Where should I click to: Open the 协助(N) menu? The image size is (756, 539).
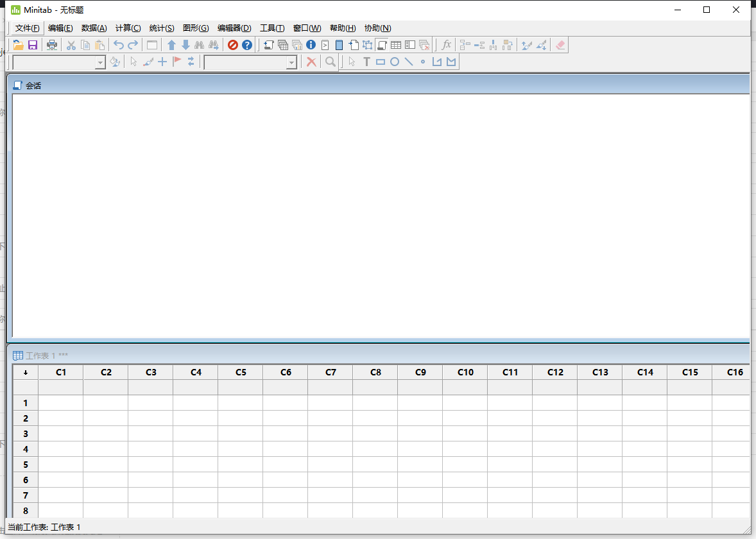377,28
